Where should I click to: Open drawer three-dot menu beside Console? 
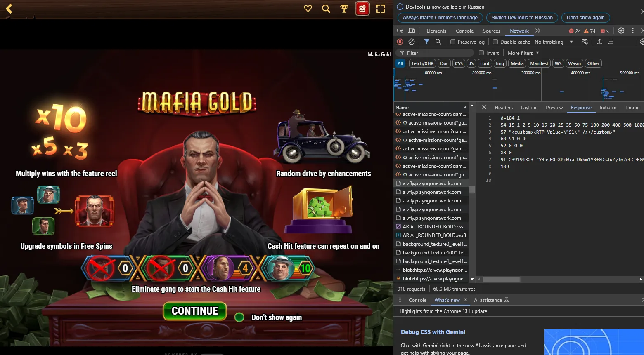(x=400, y=300)
